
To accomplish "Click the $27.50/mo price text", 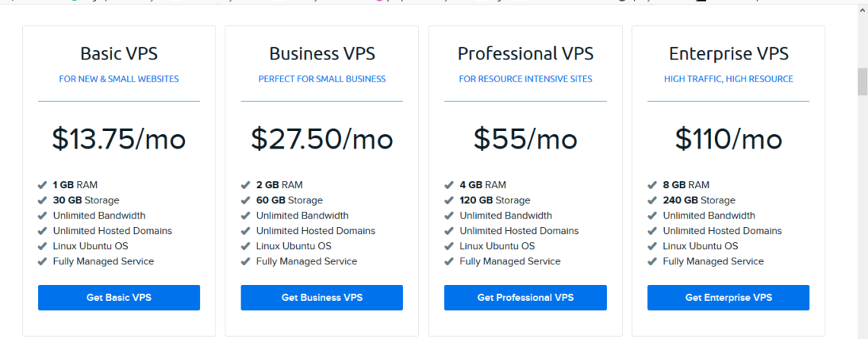I will [321, 139].
